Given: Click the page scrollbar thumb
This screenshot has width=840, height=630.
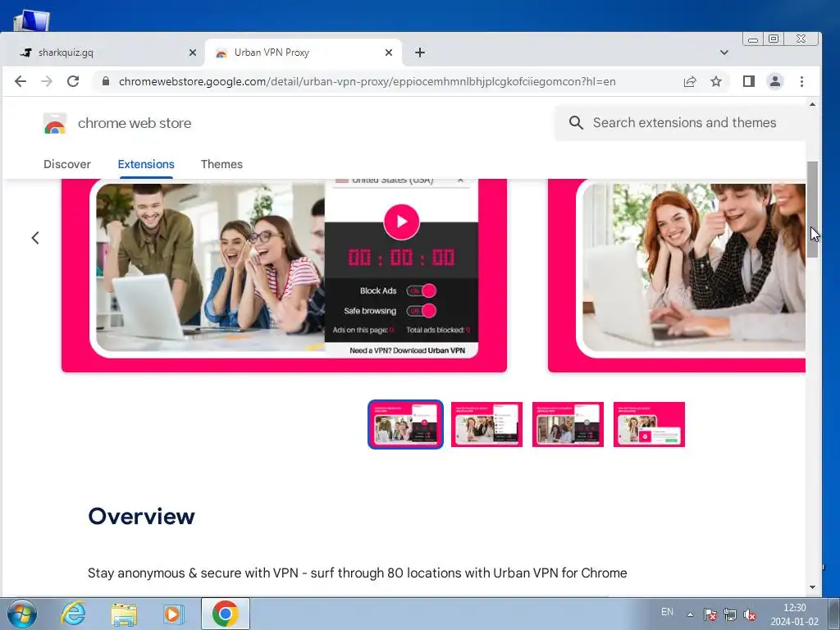Looking at the screenshot, I should 812,209.
